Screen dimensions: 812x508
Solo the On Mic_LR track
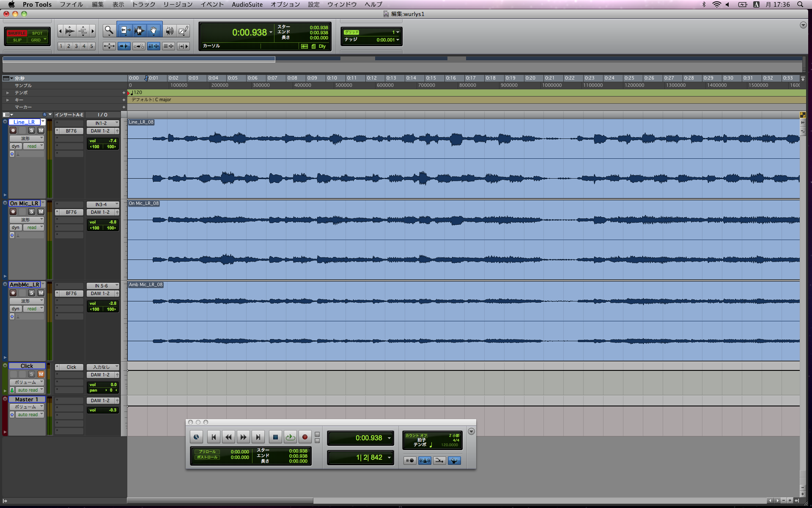pyautogui.click(x=31, y=212)
